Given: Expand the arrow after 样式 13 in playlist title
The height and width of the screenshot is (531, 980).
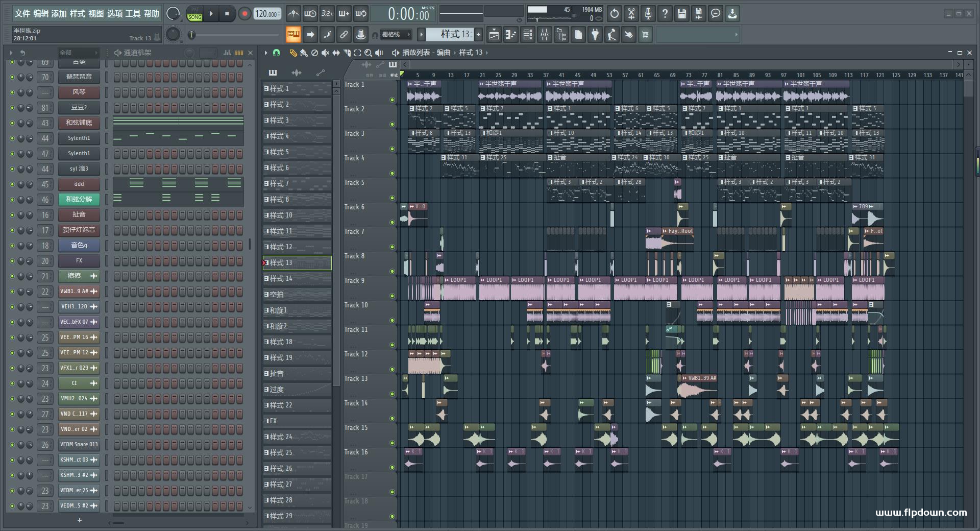Looking at the screenshot, I should [487, 53].
